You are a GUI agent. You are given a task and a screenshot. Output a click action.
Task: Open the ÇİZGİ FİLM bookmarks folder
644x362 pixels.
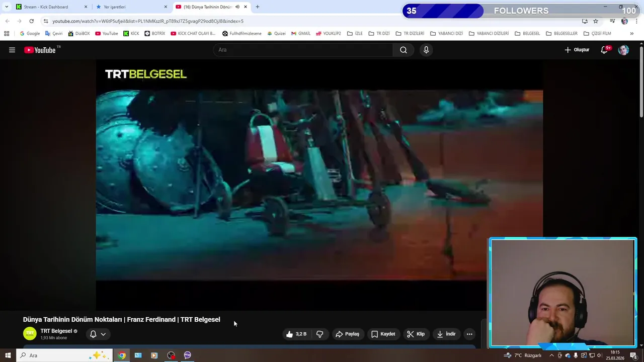coord(597,34)
